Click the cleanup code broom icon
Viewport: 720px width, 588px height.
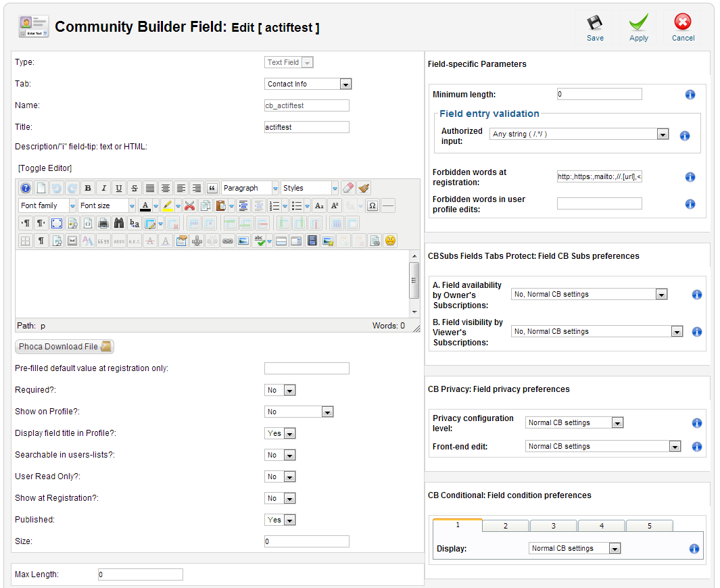[364, 188]
